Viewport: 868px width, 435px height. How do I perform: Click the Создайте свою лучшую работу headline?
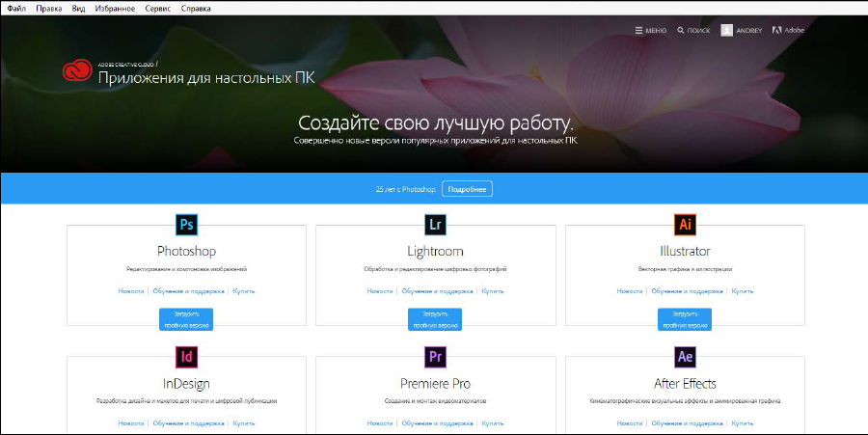click(x=435, y=122)
